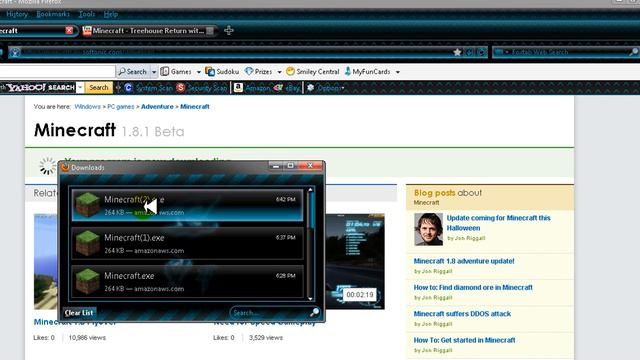
Task: Open a new tab with plus icon
Action: point(229,30)
